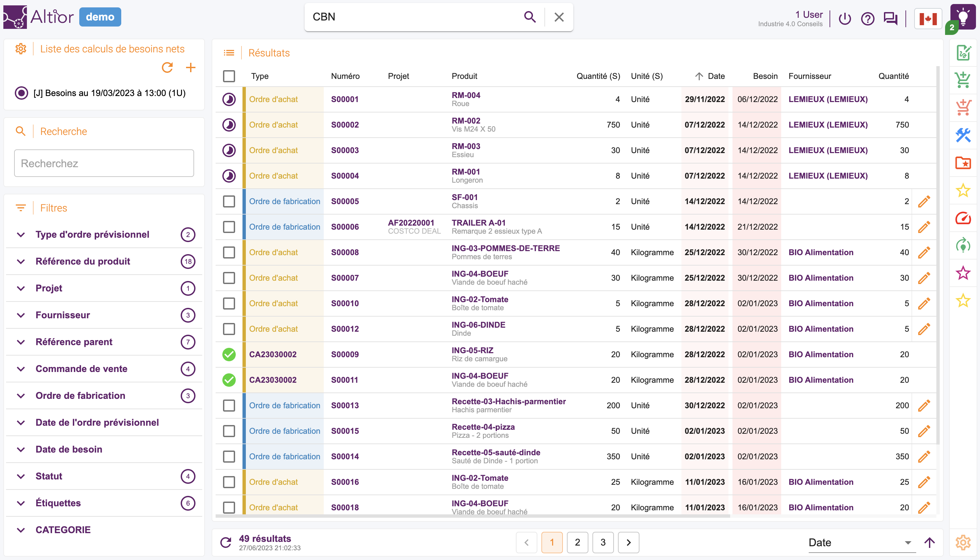Open the starred folder icon in sidebar
Screen dimensions: 980x560
[x=963, y=163]
